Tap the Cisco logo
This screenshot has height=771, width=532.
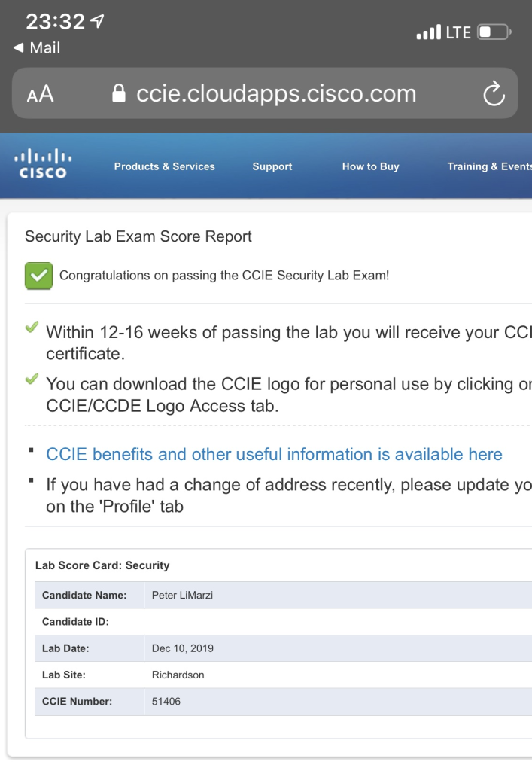43,163
